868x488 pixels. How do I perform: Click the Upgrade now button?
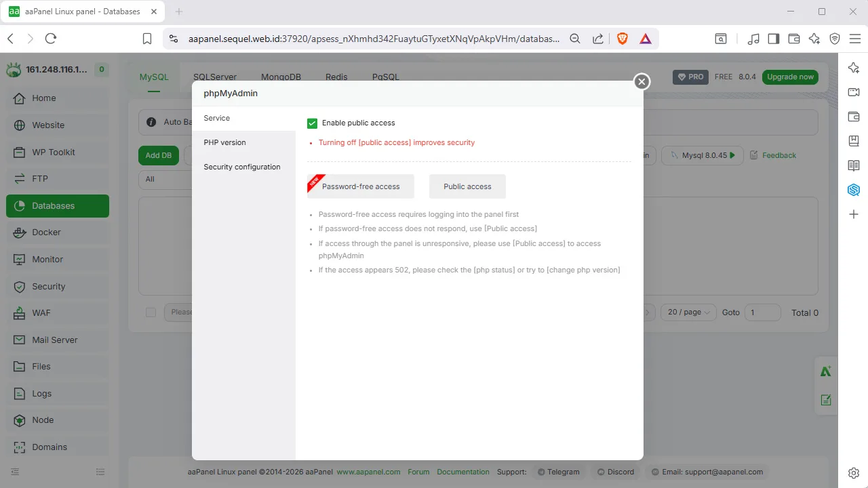[790, 77]
